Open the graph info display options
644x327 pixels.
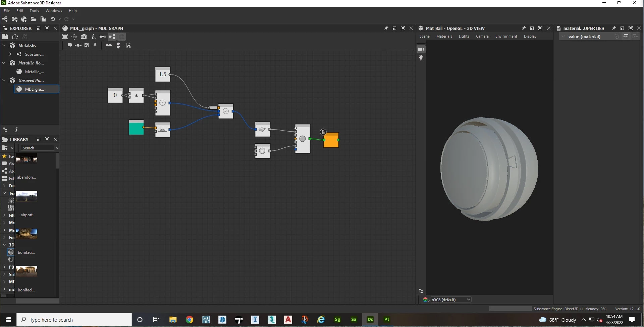[94, 37]
